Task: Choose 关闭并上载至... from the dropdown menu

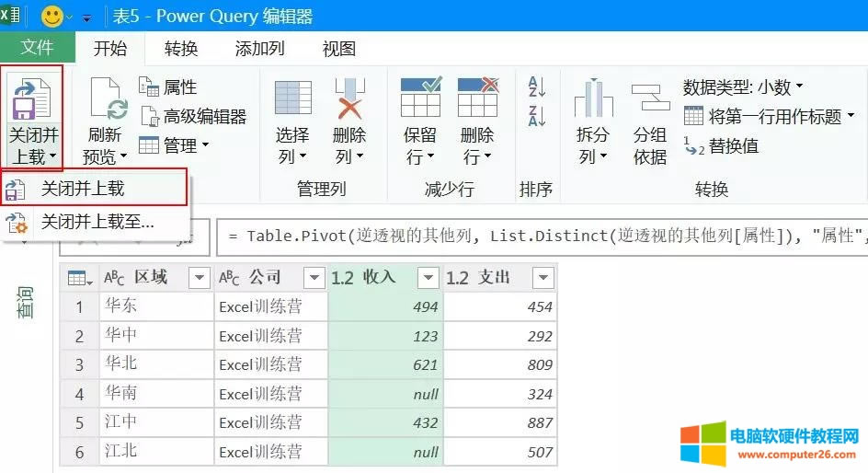Action: coord(95,223)
